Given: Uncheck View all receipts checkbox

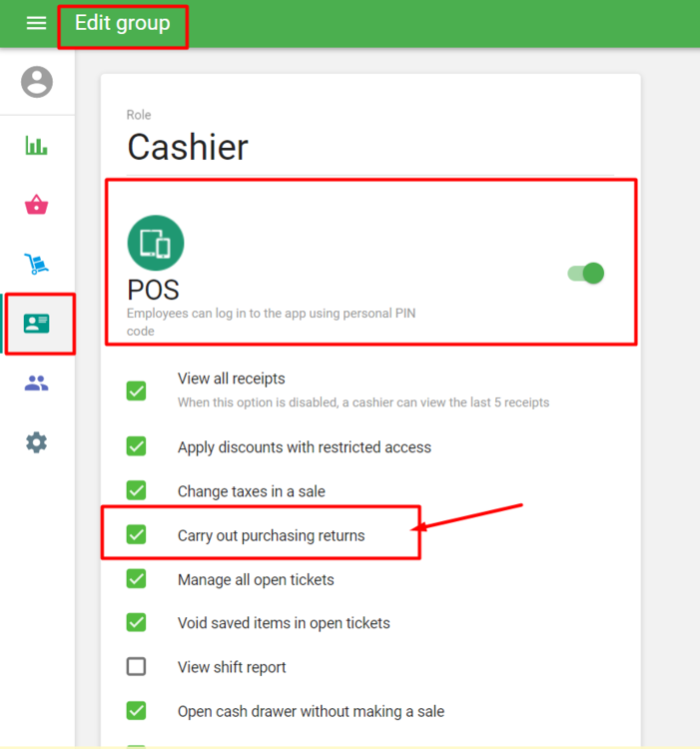Looking at the screenshot, I should point(137,390).
